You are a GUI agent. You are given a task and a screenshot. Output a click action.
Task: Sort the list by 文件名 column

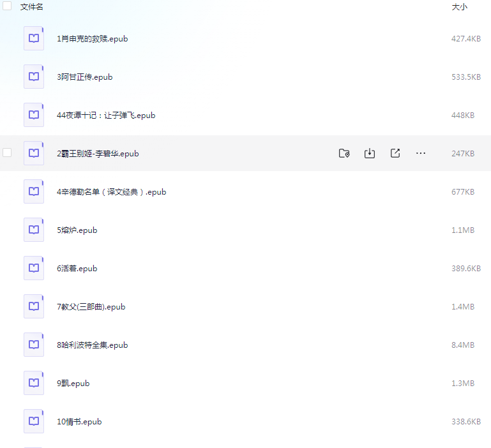coord(32,6)
